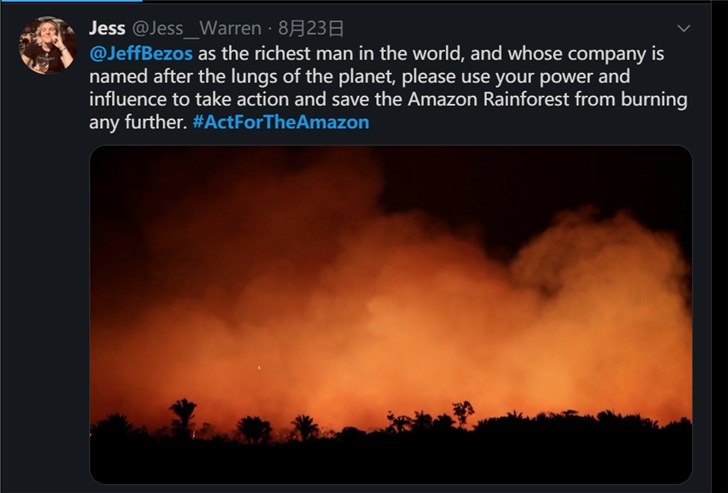Click the display name Jess
The image size is (728, 493).
(107, 28)
